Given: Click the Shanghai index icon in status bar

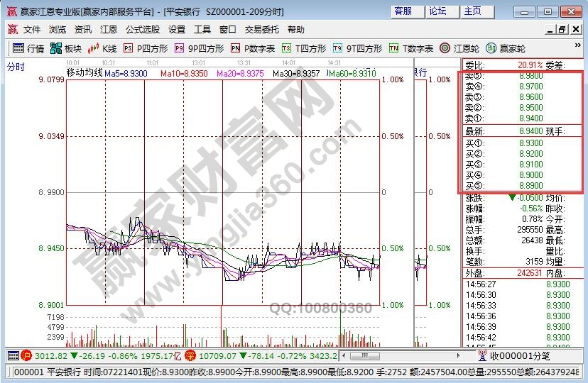Looking at the screenshot, I should tap(26, 355).
